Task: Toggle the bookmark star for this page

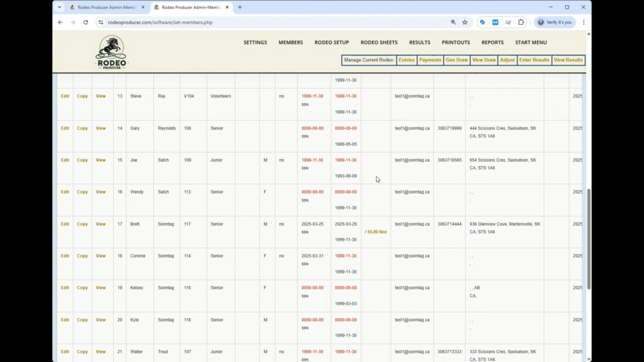Action: pos(465,22)
